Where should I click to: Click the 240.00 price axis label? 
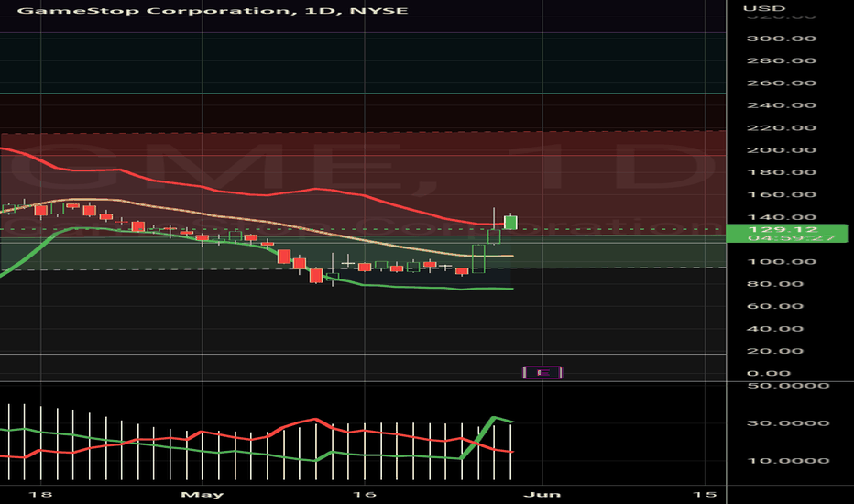(781, 105)
